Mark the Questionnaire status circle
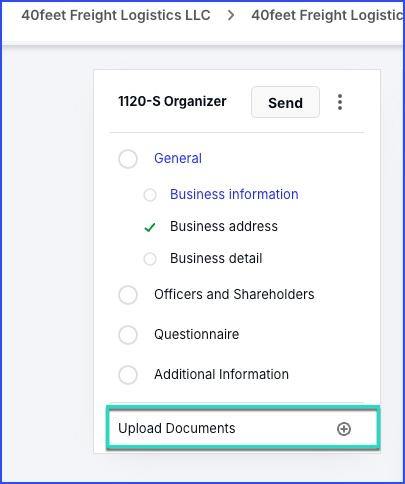The height and width of the screenshot is (484, 405). coord(128,335)
